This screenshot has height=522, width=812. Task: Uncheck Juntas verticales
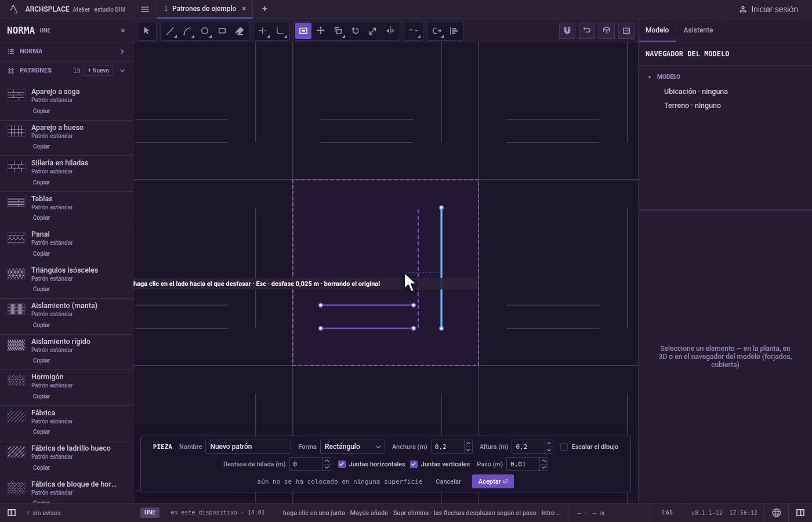coord(414,464)
